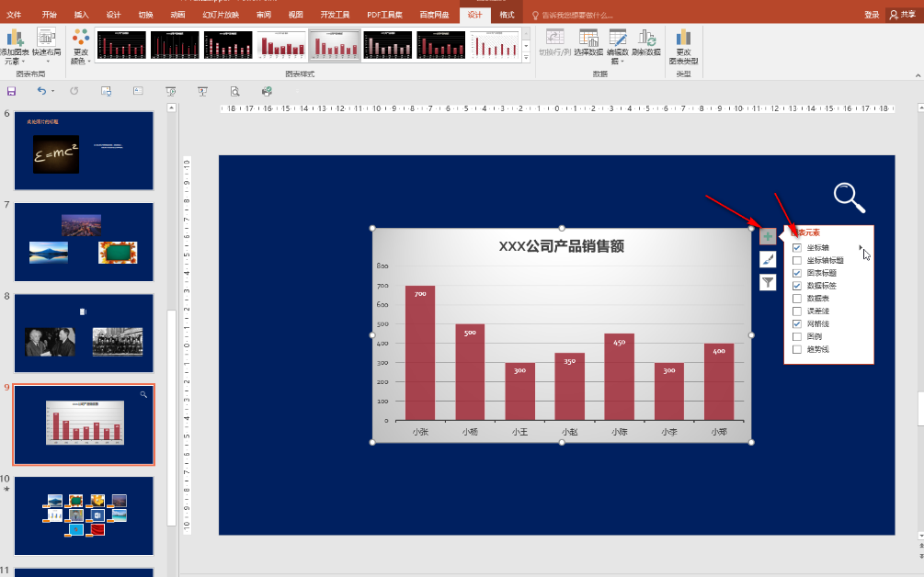The width and height of the screenshot is (924, 577).
Task: Open the Chart Filters funnel button
Action: pos(768,283)
